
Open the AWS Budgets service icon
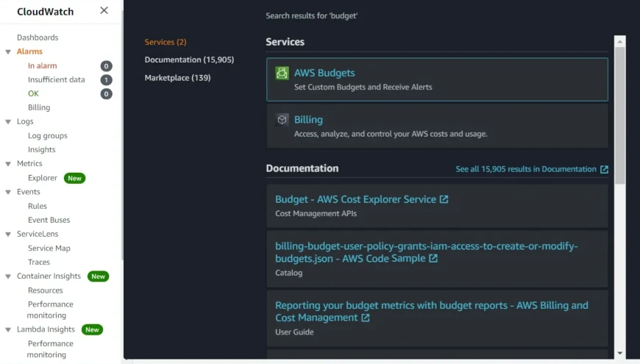(282, 73)
